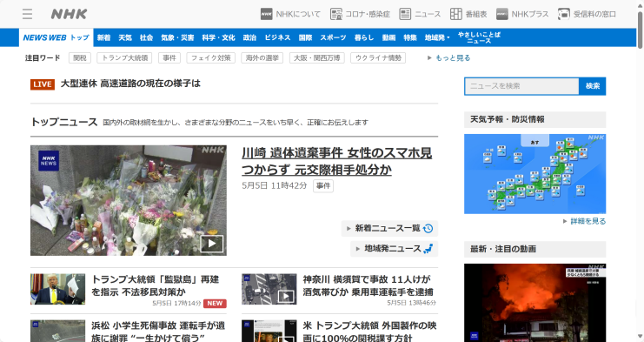Viewport: 644px width, 342px height.
Task: Open the weather forecast map
Action: coord(534,174)
